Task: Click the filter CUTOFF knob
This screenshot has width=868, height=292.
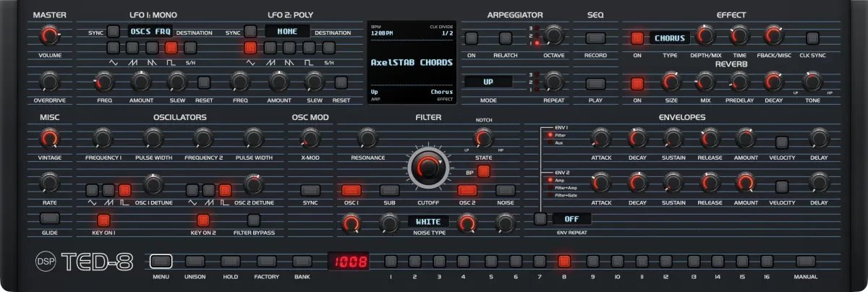Action: click(427, 168)
